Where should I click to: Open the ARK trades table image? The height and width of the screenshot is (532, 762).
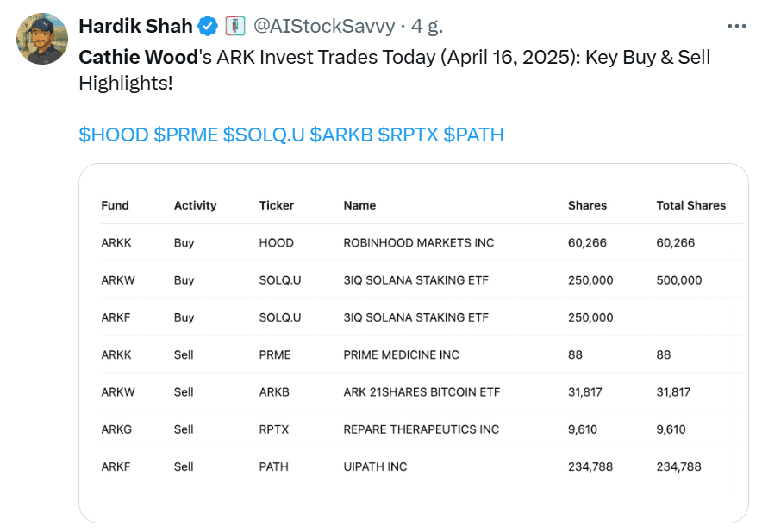tap(414, 343)
